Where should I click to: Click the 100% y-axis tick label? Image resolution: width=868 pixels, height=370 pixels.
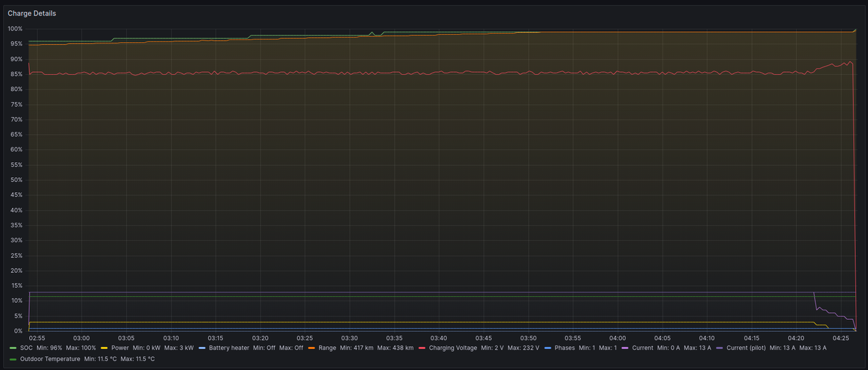coord(15,29)
